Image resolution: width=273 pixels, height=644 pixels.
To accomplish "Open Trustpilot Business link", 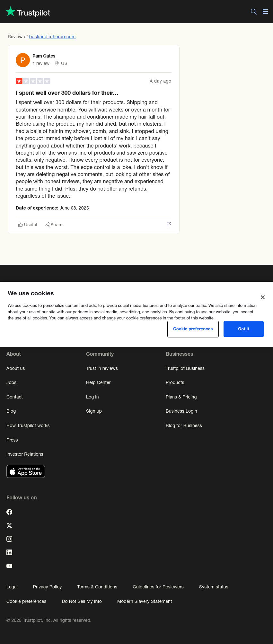I will click(x=185, y=368).
